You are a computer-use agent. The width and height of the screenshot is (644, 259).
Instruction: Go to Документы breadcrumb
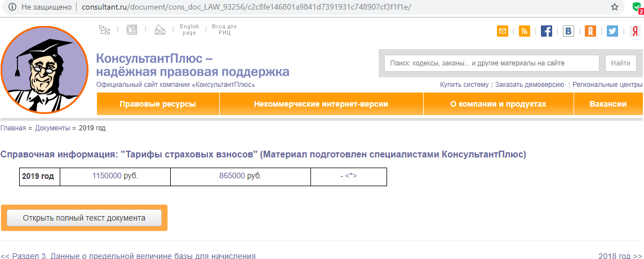pos(52,128)
